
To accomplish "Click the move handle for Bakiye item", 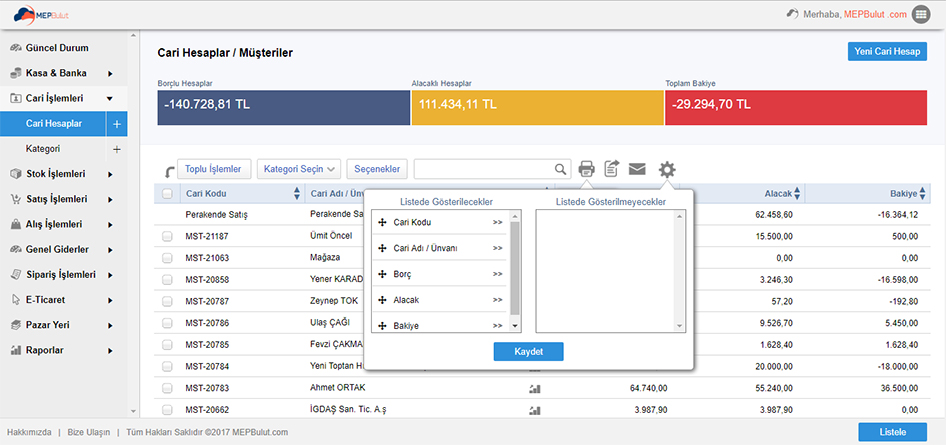I will (x=381, y=326).
